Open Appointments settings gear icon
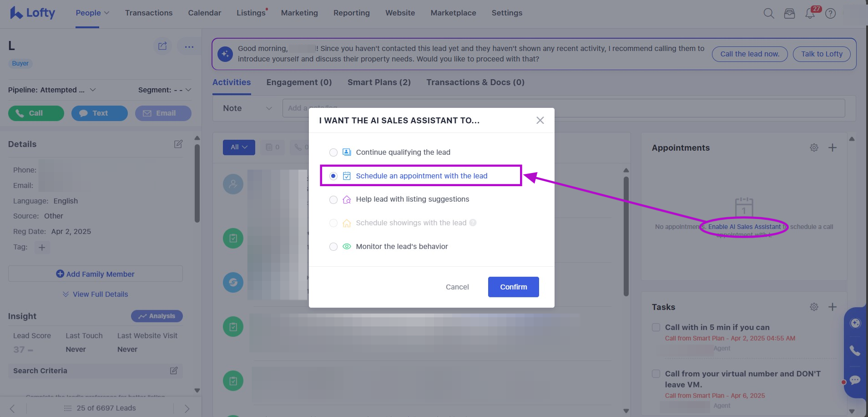868x417 pixels. 814,147
